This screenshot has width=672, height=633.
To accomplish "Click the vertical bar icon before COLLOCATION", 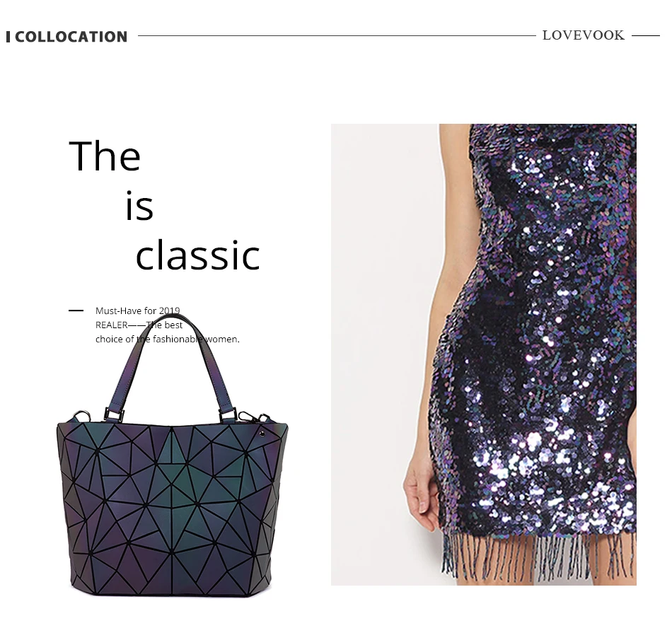I will [8, 37].
